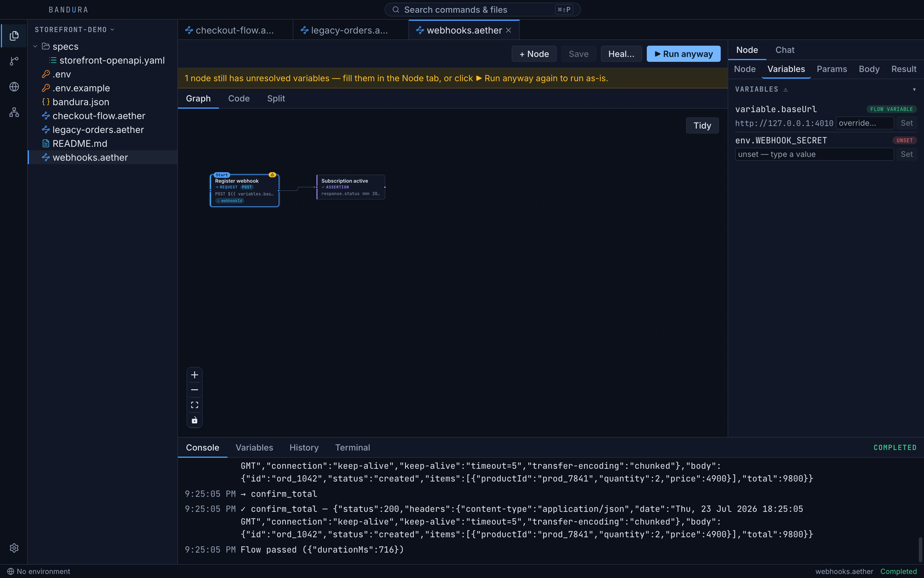Zoom out the graph canvas
This screenshot has width=924, height=578.
195,390
